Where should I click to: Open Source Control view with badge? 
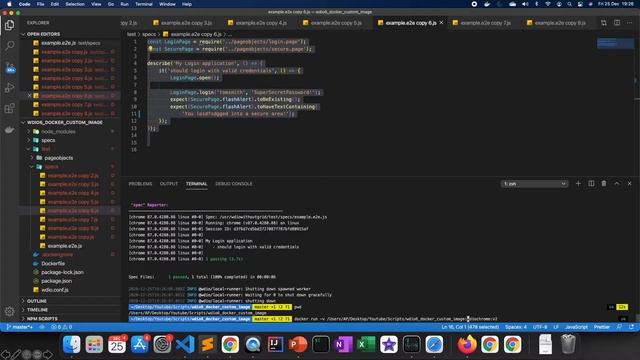tap(10, 67)
